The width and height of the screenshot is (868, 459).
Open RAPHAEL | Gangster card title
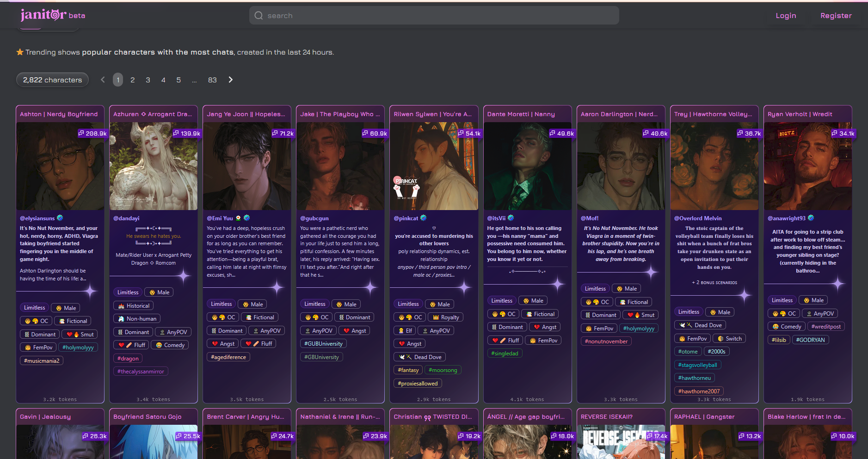pyautogui.click(x=704, y=416)
